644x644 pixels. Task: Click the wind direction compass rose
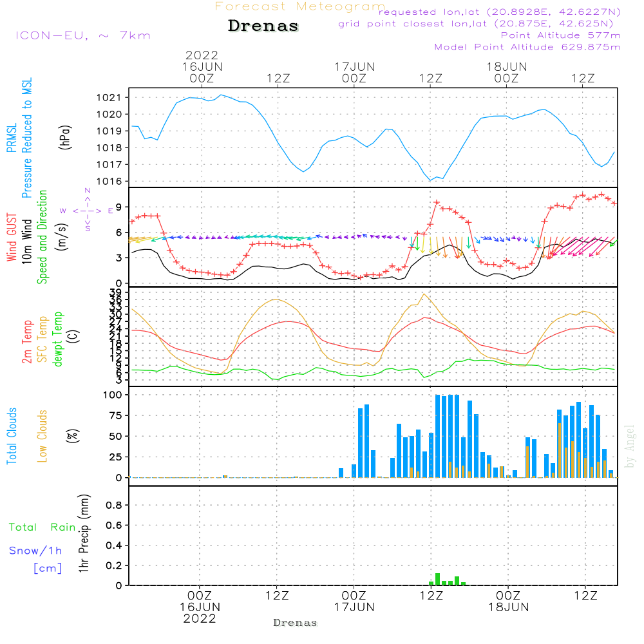click(87, 210)
